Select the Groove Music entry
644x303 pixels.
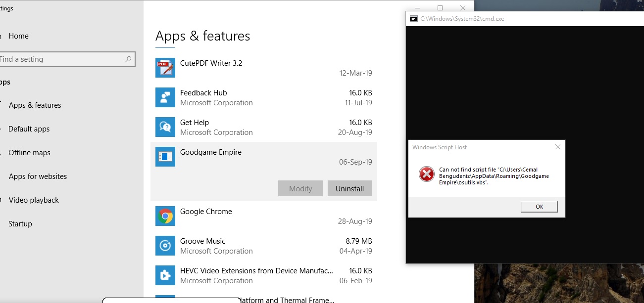264,246
